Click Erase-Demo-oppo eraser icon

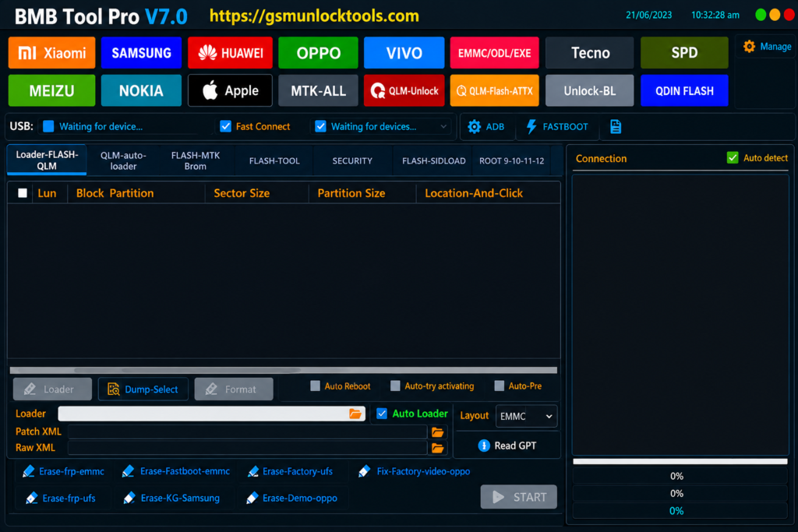point(252,498)
